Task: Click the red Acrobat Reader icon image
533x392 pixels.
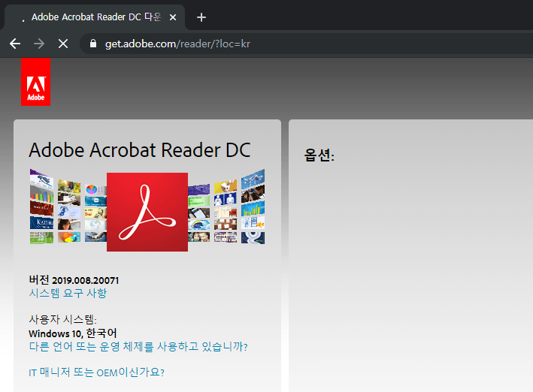Action: point(147,212)
